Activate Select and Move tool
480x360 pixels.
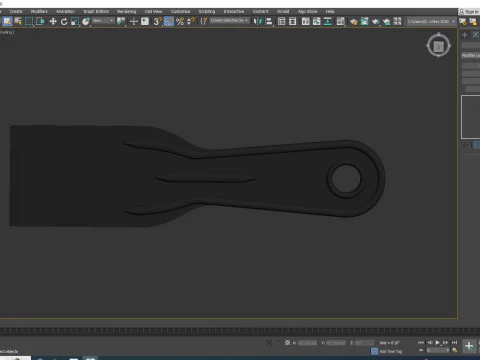point(53,22)
